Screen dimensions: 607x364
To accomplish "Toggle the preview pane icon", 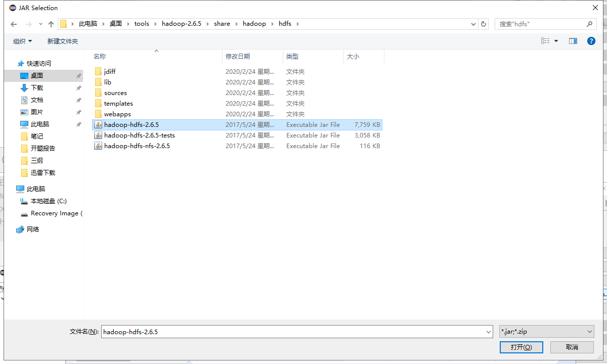I will pos(573,41).
